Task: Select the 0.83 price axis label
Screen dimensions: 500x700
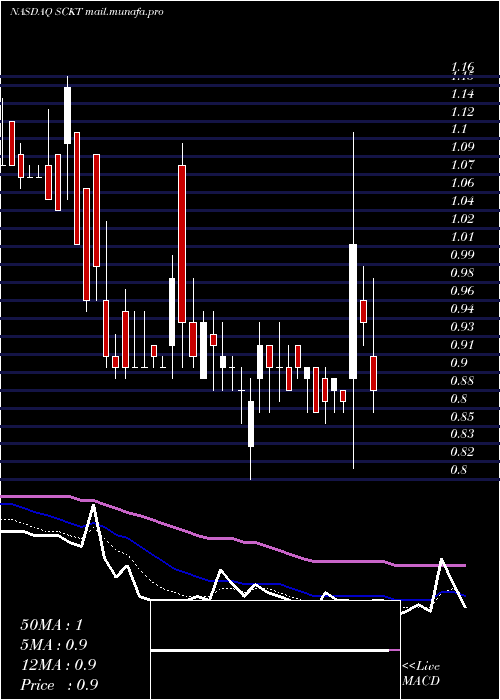Action: pyautogui.click(x=463, y=434)
